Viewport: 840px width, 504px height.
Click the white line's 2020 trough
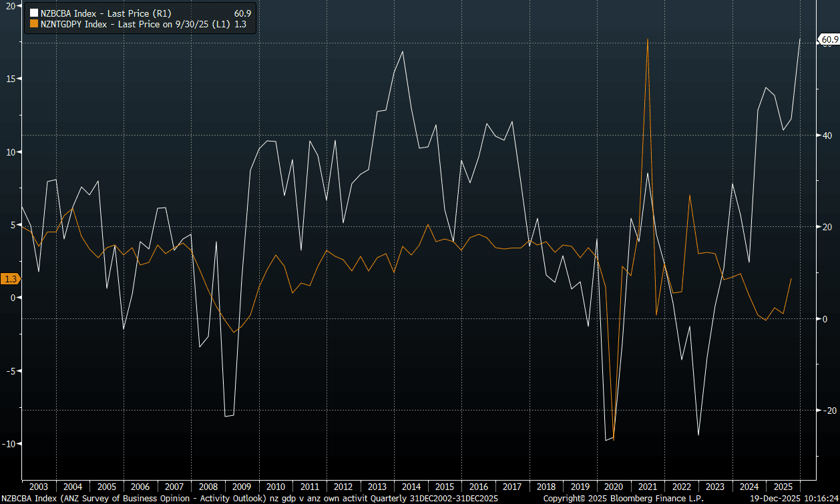(606, 440)
